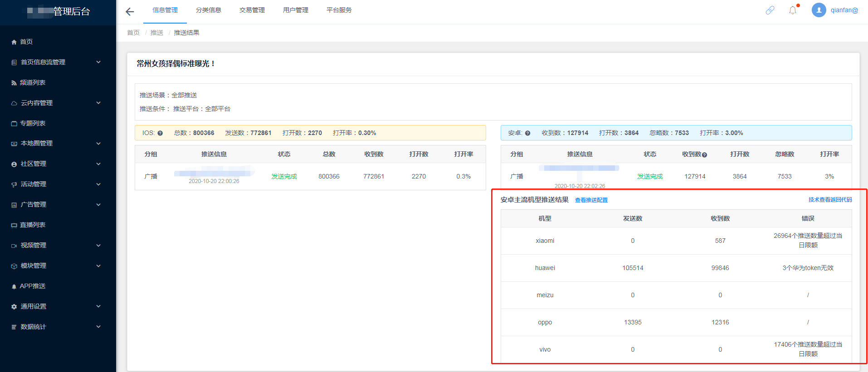The image size is (868, 372).
Task: Click the 2020-10-20 22:00:26 timestamp
Action: click(x=214, y=181)
